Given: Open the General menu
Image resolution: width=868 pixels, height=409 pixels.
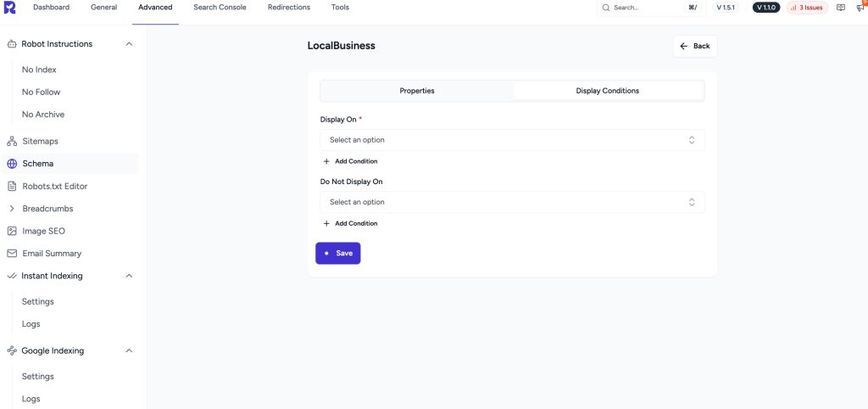Looking at the screenshot, I should click(104, 7).
